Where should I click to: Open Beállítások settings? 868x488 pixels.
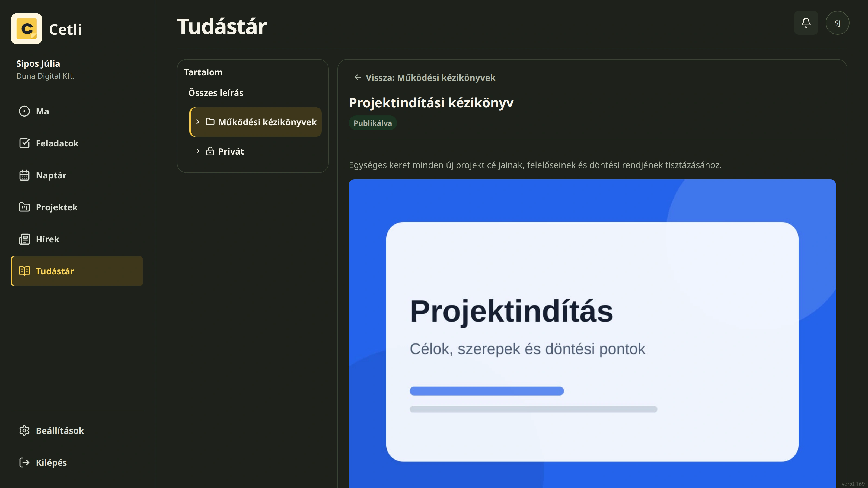coord(77,431)
